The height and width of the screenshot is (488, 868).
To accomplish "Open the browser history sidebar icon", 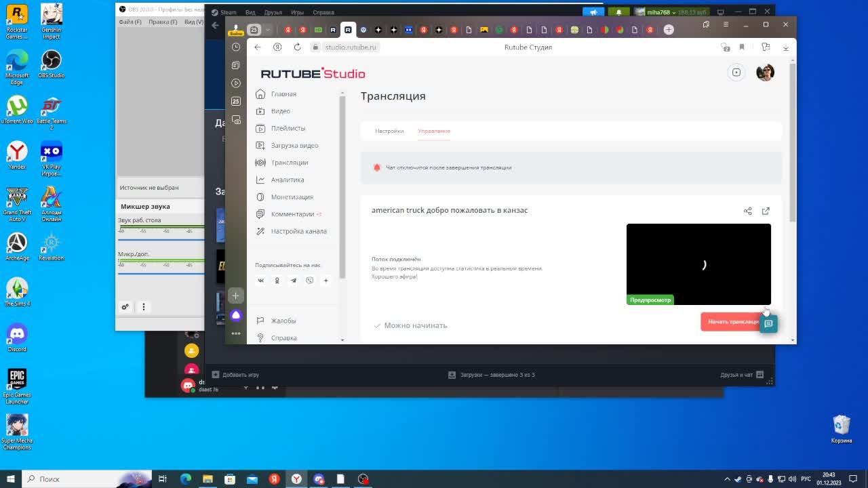I will click(236, 47).
